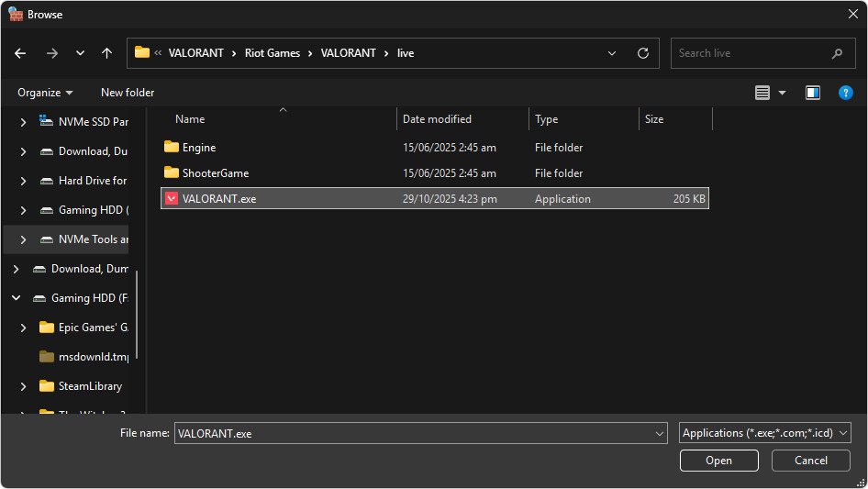
Task: Click the Back navigation arrow
Action: (20, 53)
